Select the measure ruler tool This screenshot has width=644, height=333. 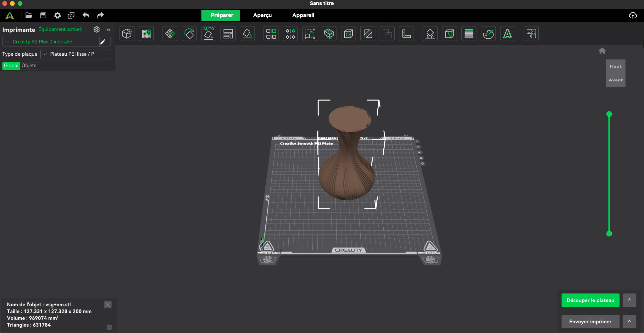(x=406, y=34)
